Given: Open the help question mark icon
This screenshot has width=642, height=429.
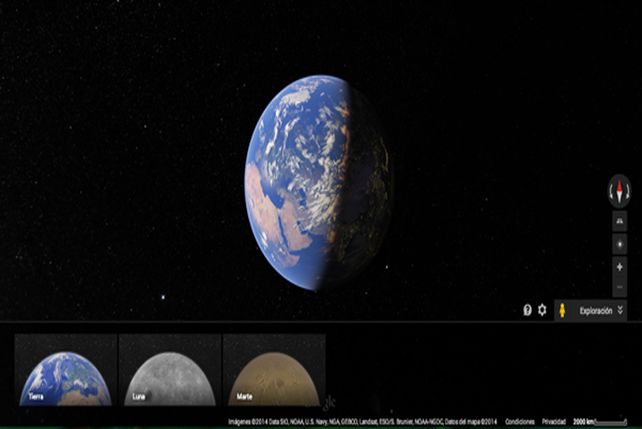Looking at the screenshot, I should pos(527,310).
